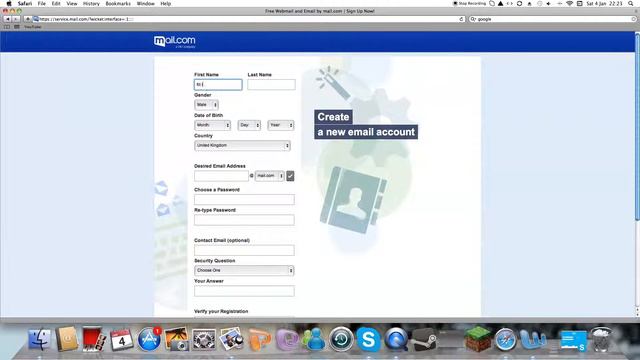Click the Contact Email optional field
This screenshot has width=640, height=360.
[244, 250]
